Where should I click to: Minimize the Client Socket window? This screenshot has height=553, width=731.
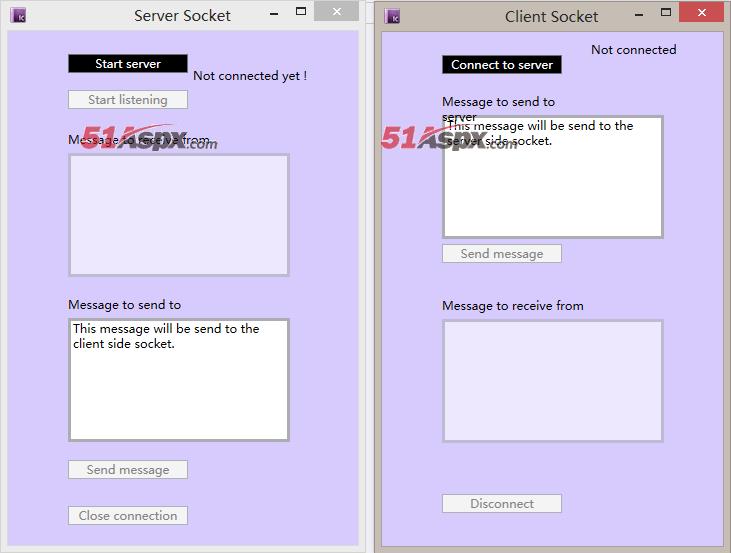(639, 15)
